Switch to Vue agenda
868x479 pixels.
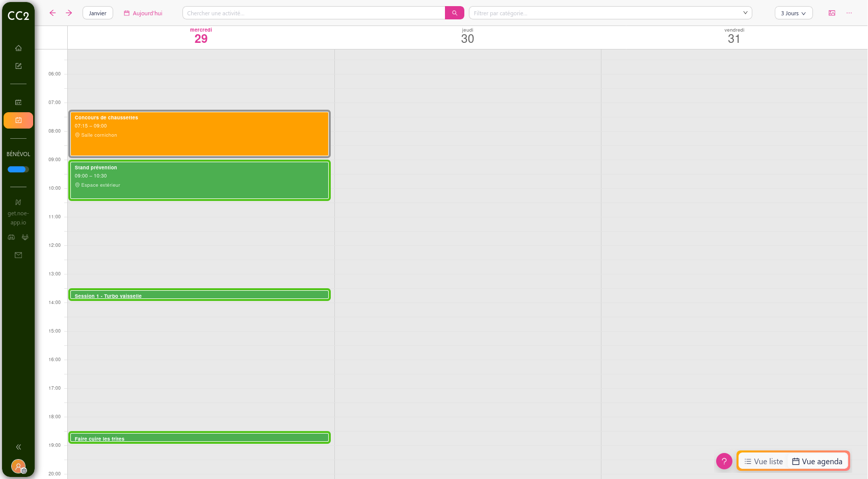click(817, 461)
